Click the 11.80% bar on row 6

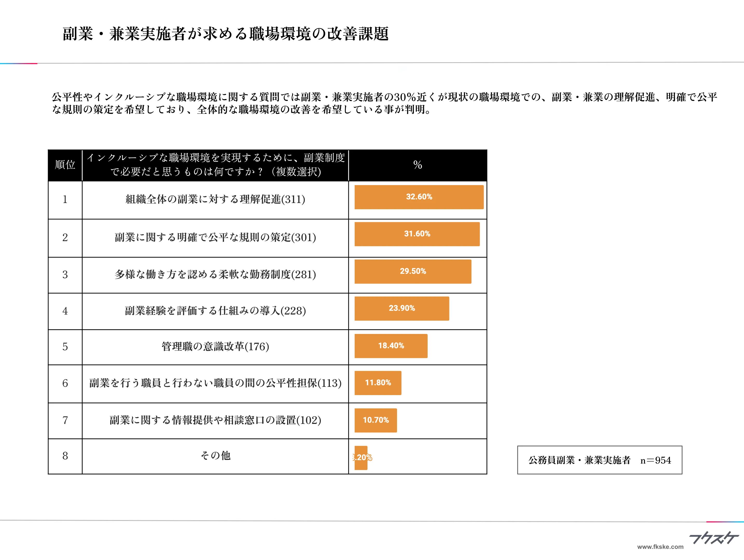pyautogui.click(x=378, y=383)
